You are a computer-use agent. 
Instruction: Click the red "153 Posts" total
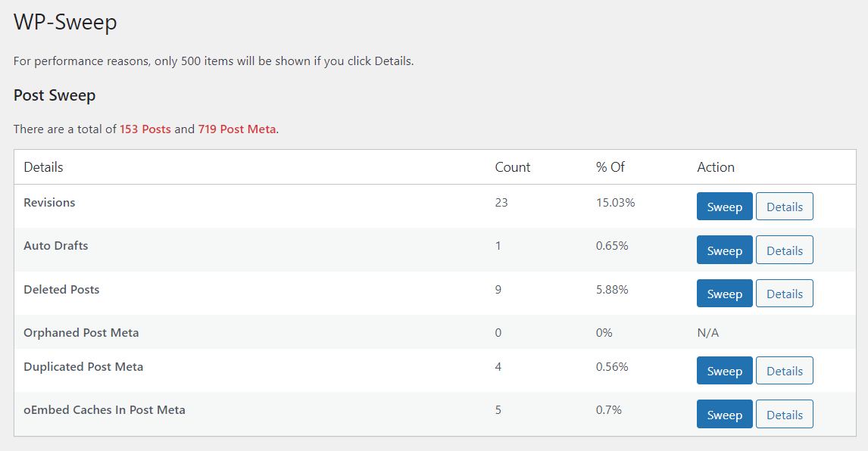point(145,129)
